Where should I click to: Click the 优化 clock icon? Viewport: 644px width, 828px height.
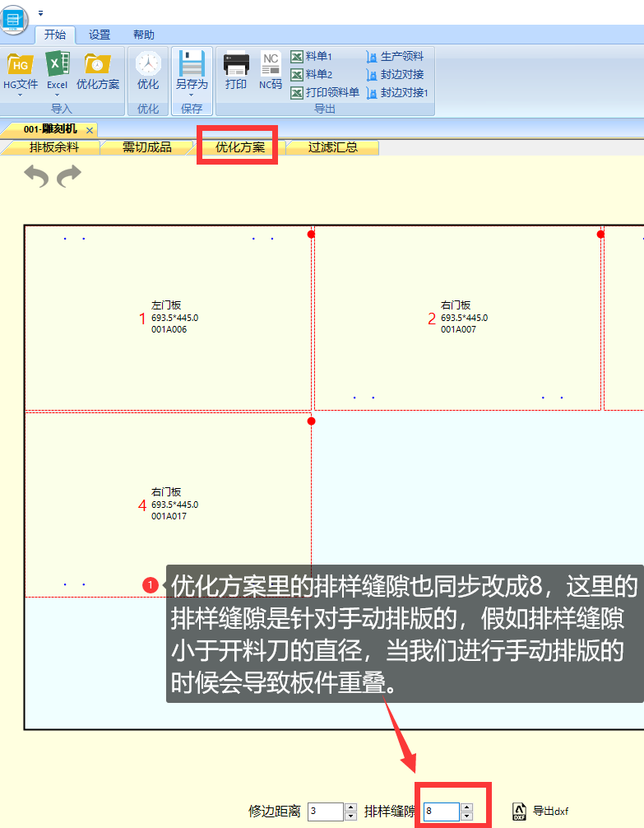coord(148,64)
